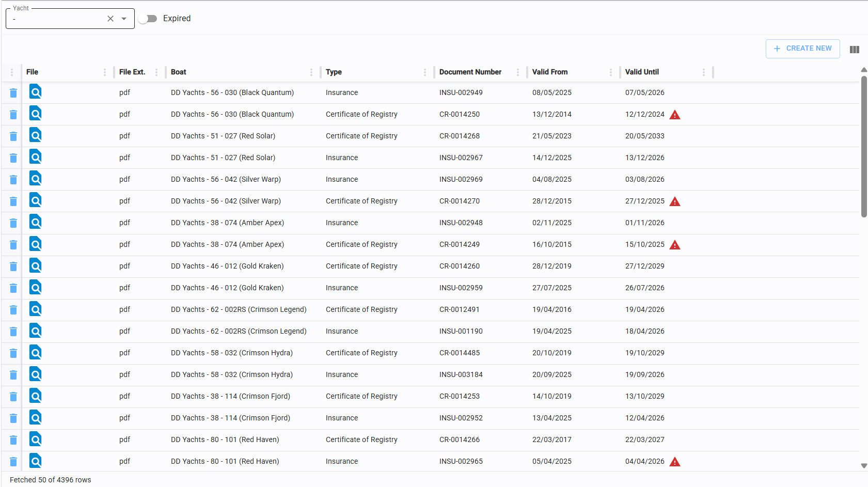Preview file for CR-0014268 Red Solar certificate
Screen dimensions: 868x487
coord(35,135)
